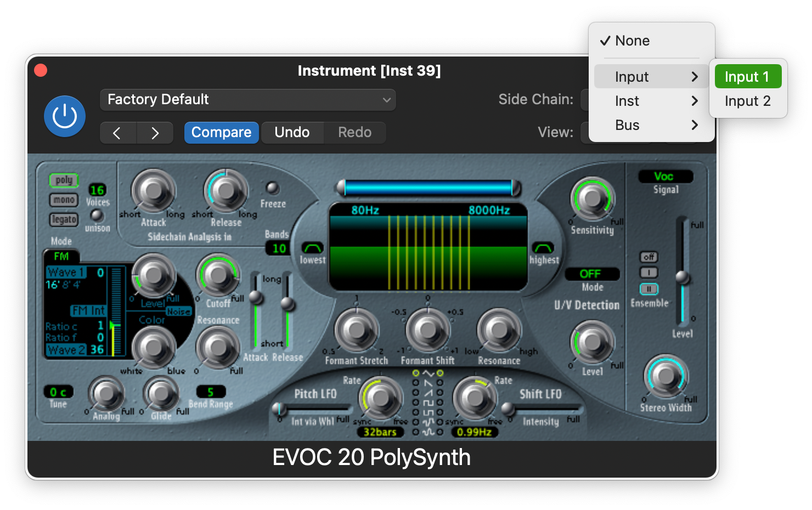Image resolution: width=812 pixels, height=510 pixels.
Task: Enable the Noise button
Action: (178, 311)
